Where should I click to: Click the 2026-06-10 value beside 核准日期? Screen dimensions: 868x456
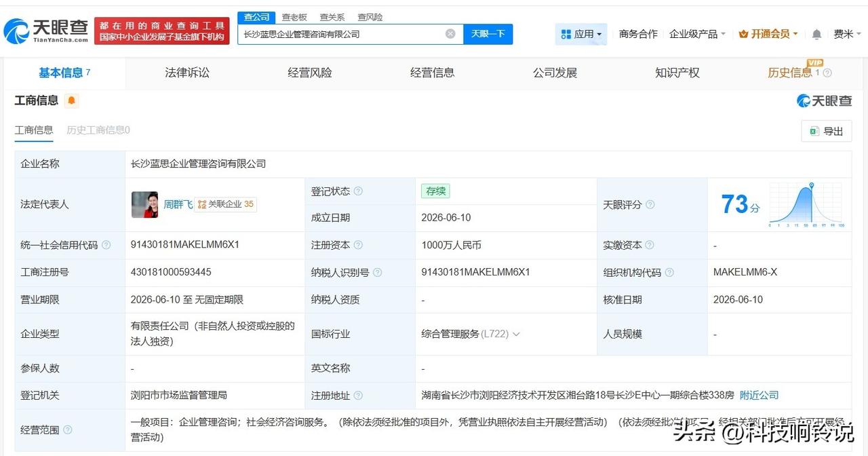[x=738, y=299]
